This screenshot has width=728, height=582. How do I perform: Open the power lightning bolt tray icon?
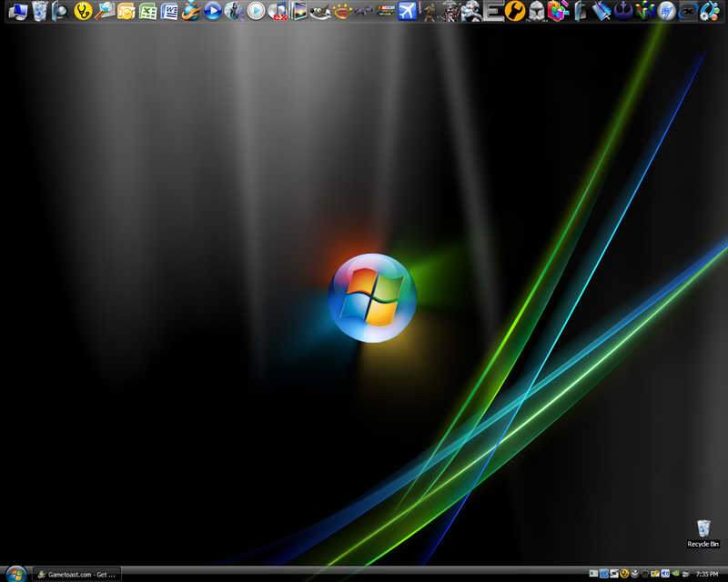655,574
